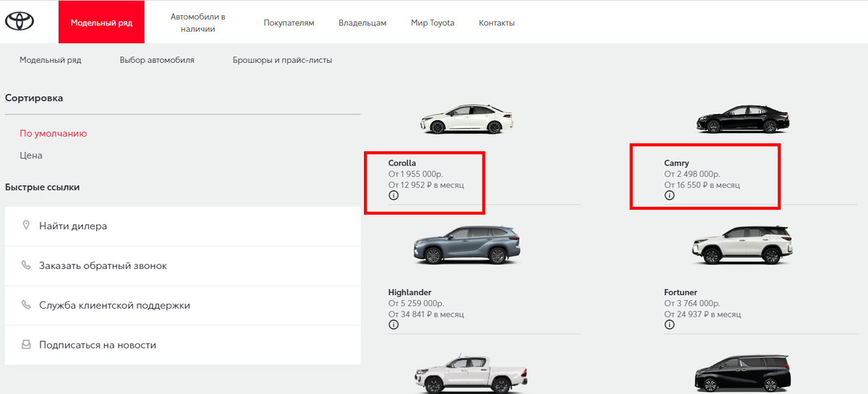Open the Владельцам menu

click(362, 23)
